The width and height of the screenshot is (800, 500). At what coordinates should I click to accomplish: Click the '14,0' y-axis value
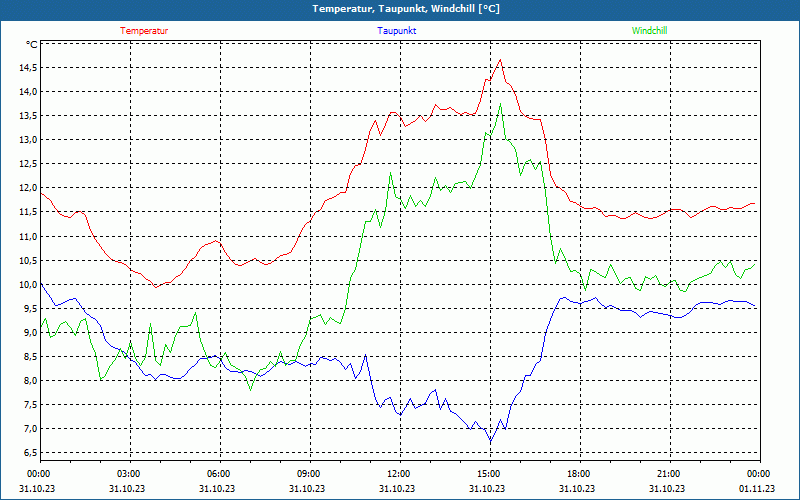pos(29,92)
